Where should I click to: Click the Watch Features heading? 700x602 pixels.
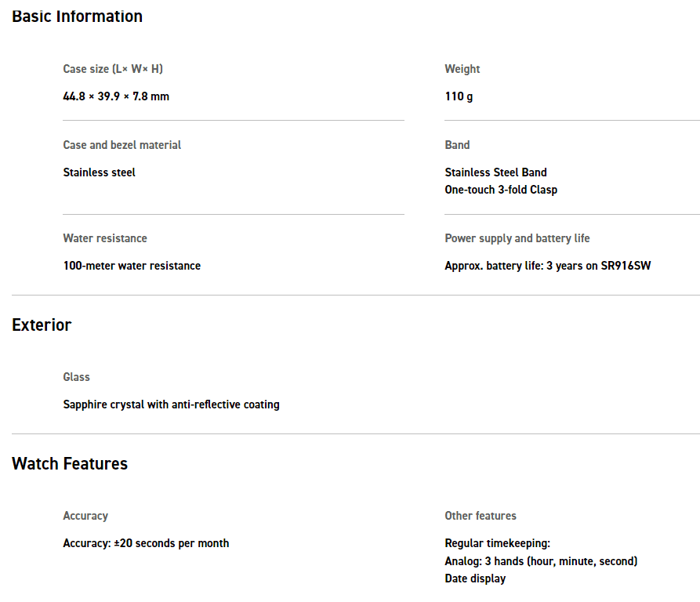point(70,464)
